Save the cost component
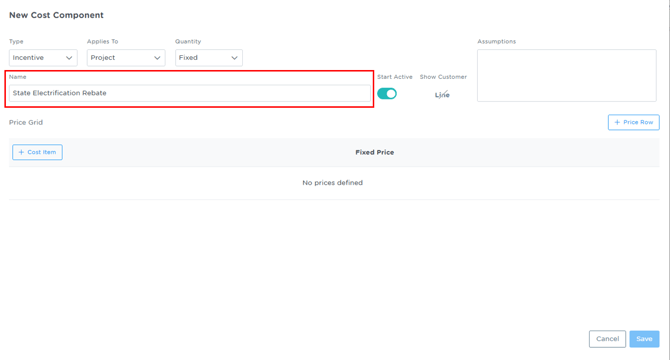The width and height of the screenshot is (670, 360). point(644,339)
